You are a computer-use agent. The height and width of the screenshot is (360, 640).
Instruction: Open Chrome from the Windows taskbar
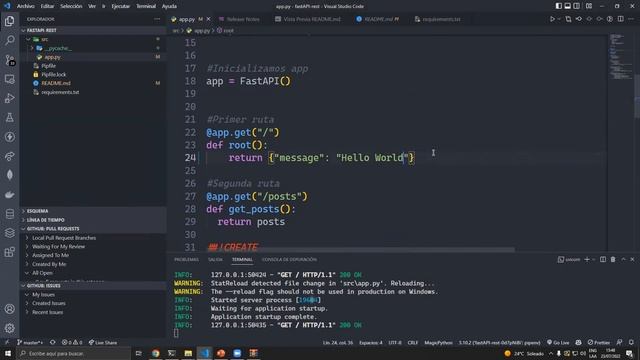156,353
